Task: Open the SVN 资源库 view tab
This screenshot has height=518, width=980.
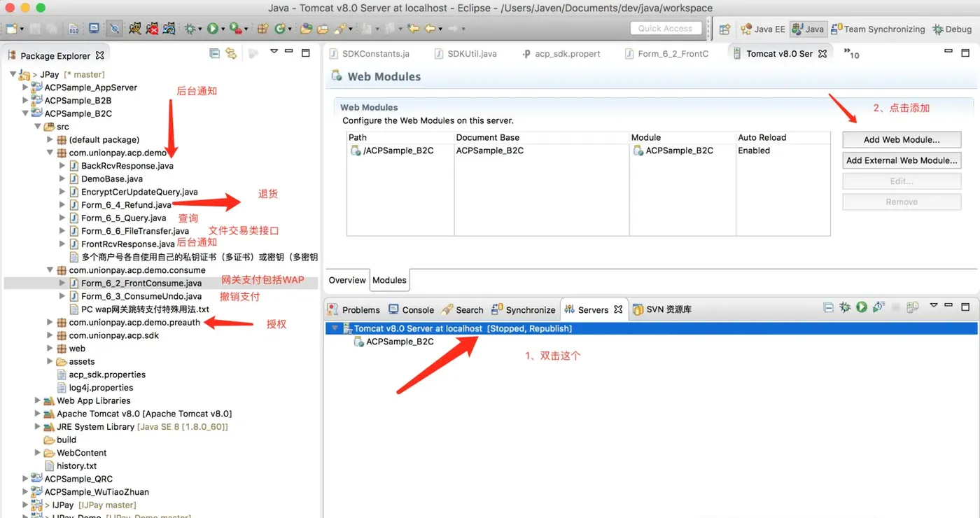Action: [x=663, y=309]
